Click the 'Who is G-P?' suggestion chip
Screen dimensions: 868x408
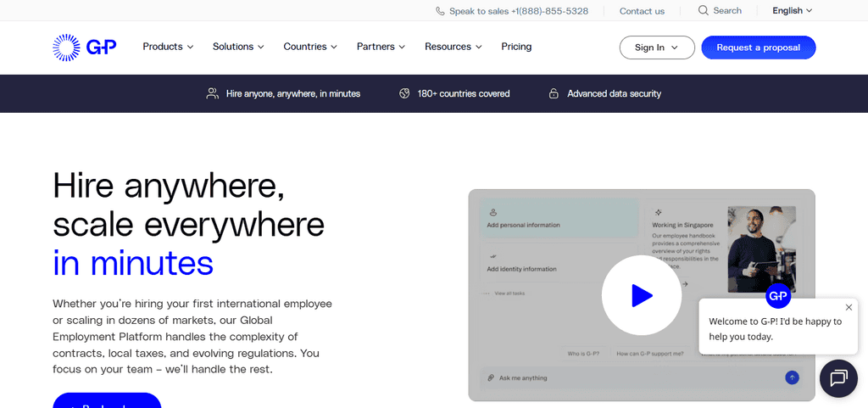point(584,354)
